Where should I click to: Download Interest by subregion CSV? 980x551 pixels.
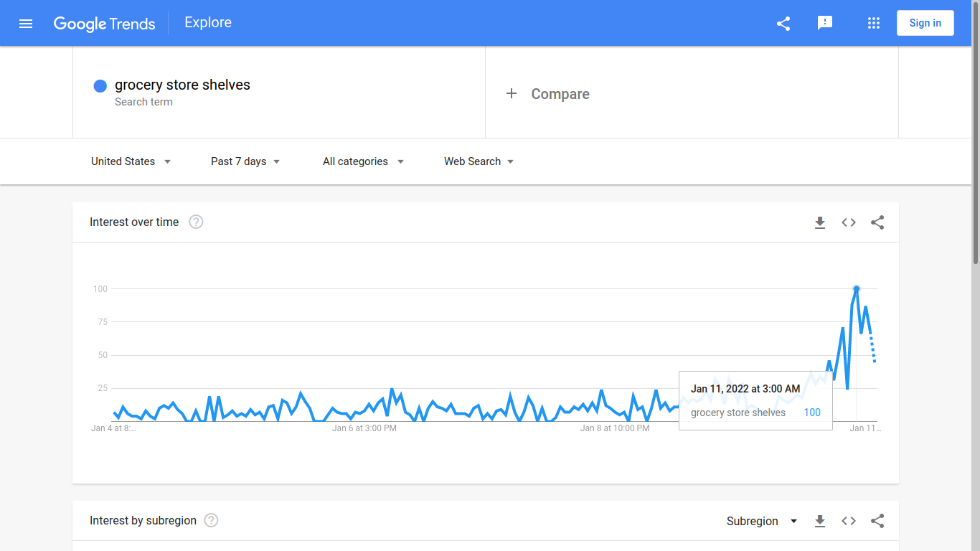tap(820, 521)
